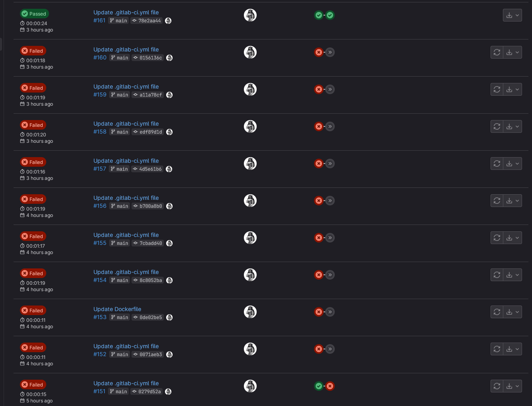This screenshot has width=532, height=406.
Task: Open download artifacts dropdown for pipeline #155
Action: click(512, 238)
